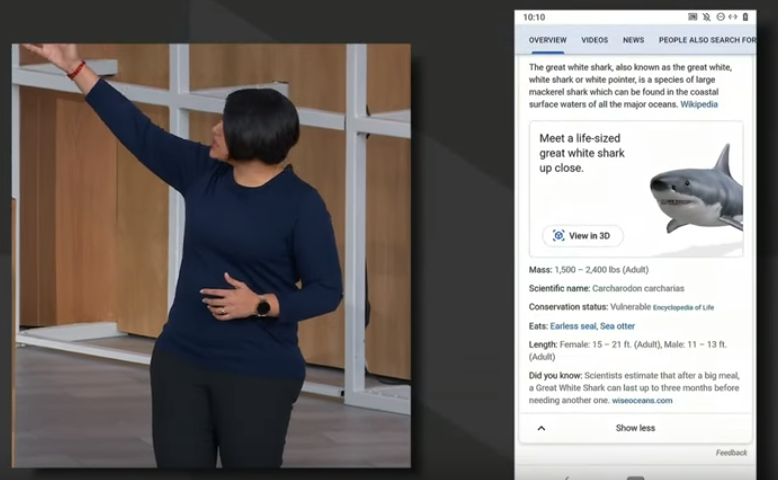Click the 'Mass: 1,500 – 2,400 lbs' row
Viewport: 778px width, 480px height.
click(x=588, y=270)
